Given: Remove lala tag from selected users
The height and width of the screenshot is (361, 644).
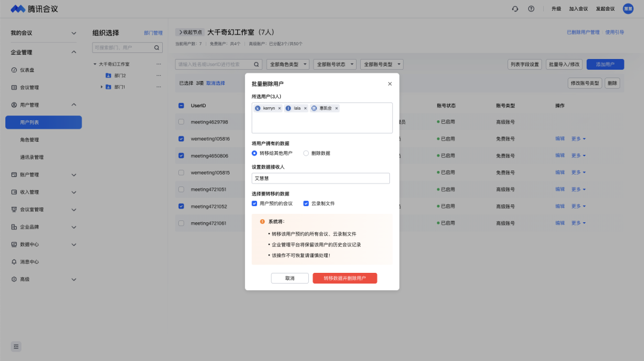Looking at the screenshot, I should click(305, 108).
